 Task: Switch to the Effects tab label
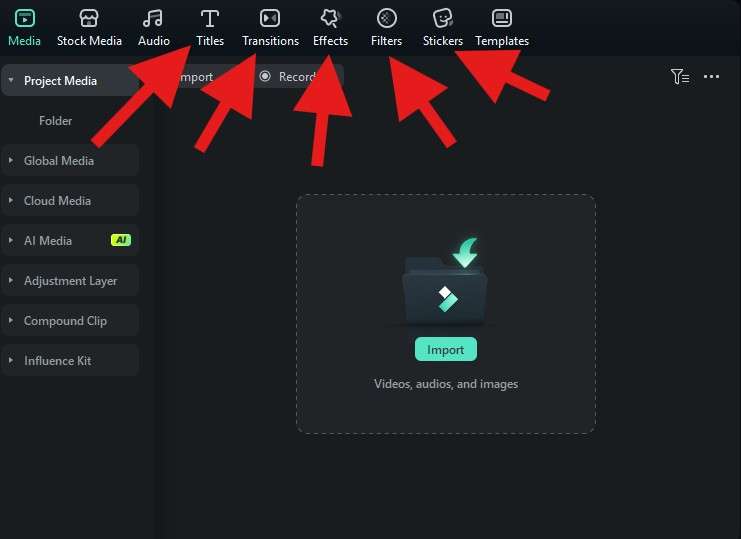click(x=330, y=41)
